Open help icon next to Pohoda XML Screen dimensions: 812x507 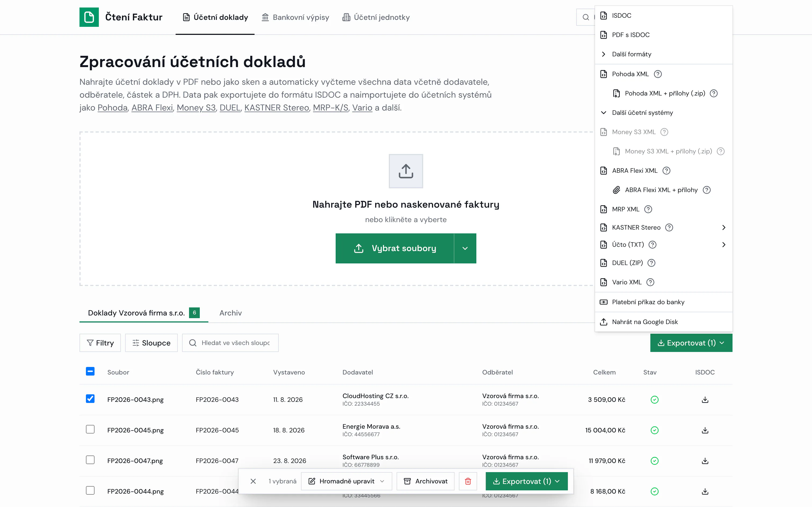[658, 74]
